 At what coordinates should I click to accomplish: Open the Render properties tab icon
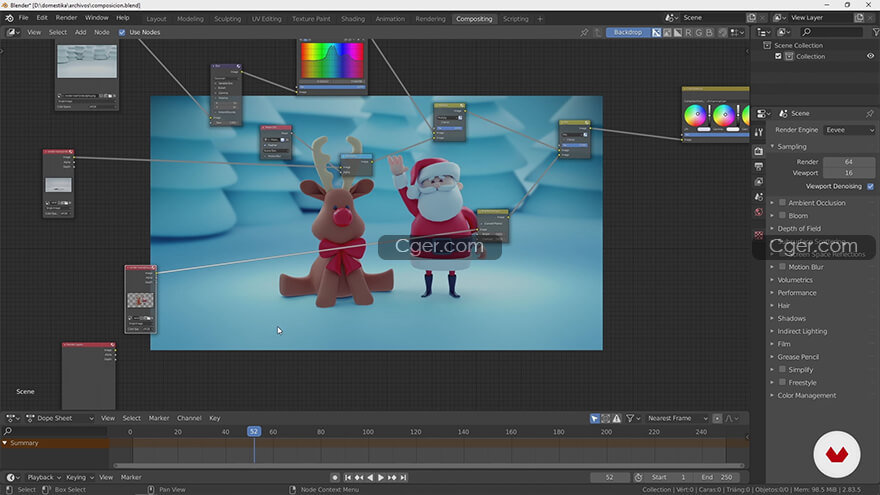click(x=759, y=151)
